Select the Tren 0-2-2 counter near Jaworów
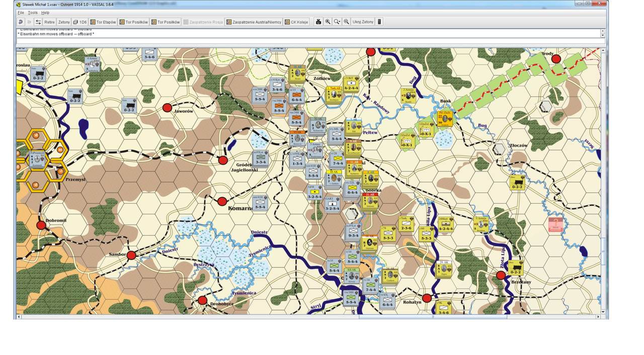 pos(129,105)
